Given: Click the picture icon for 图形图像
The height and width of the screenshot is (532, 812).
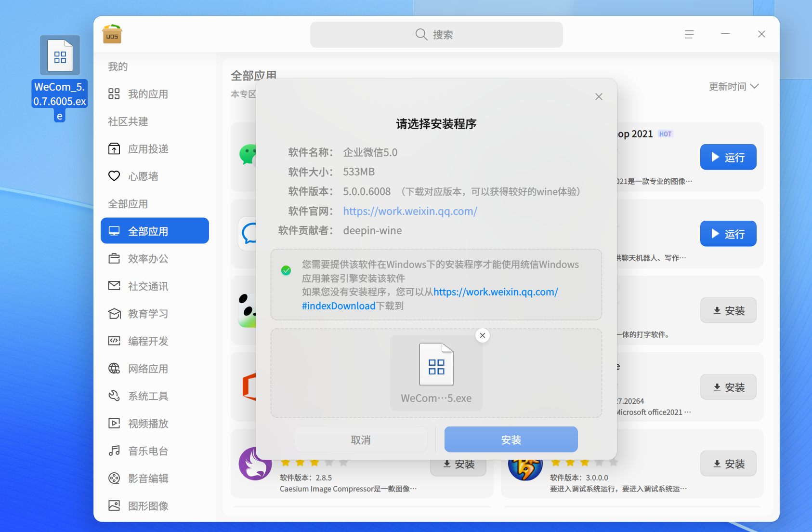Looking at the screenshot, I should [x=114, y=506].
